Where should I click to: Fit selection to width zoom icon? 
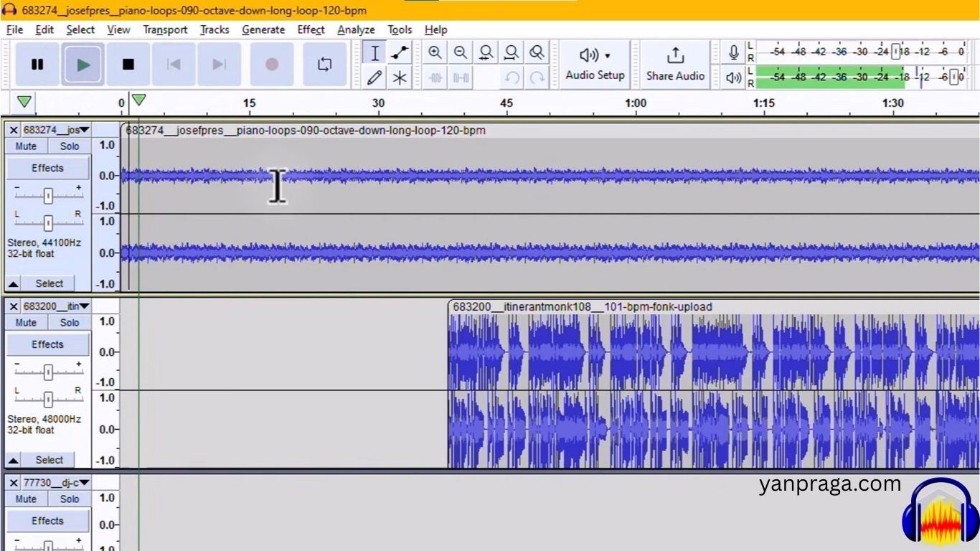[x=486, y=52]
